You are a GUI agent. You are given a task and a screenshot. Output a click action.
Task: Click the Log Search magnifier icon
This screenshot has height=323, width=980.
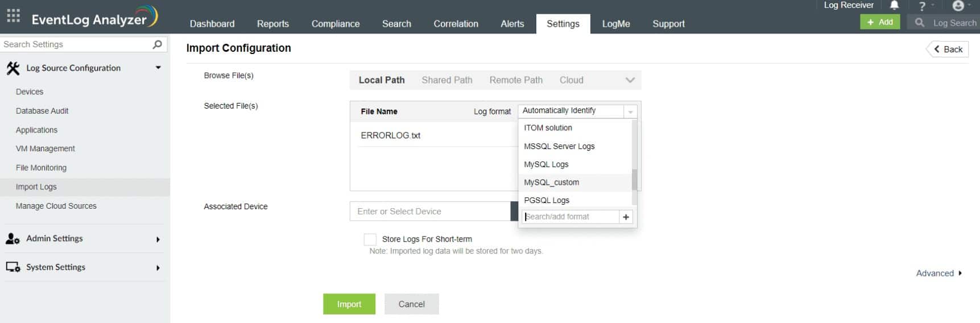pos(919,23)
